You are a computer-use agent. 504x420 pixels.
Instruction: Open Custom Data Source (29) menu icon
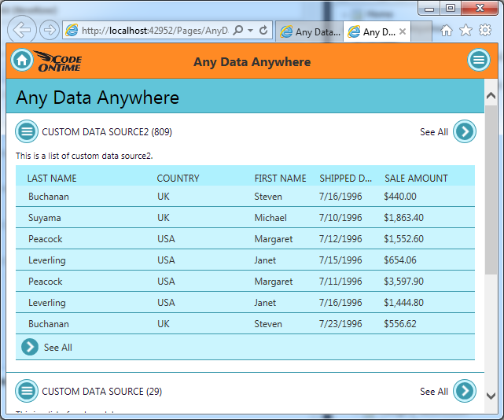[x=27, y=391]
